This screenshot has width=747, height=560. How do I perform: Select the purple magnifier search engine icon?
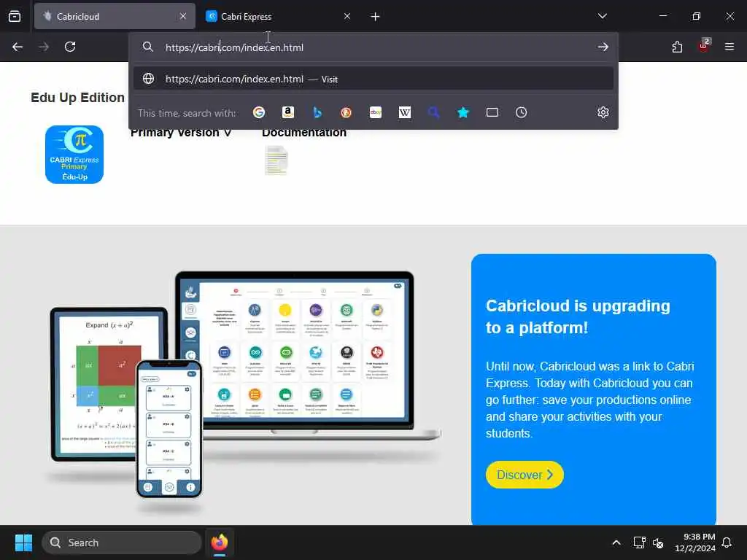(x=433, y=112)
